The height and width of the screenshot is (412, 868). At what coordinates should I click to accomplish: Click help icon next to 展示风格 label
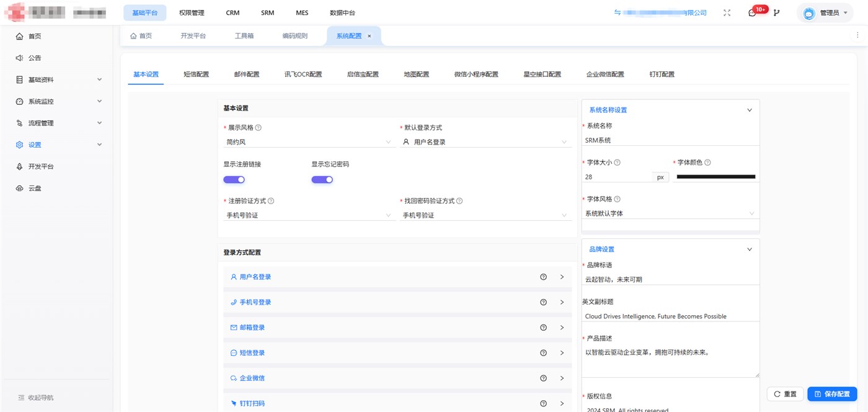pos(259,128)
